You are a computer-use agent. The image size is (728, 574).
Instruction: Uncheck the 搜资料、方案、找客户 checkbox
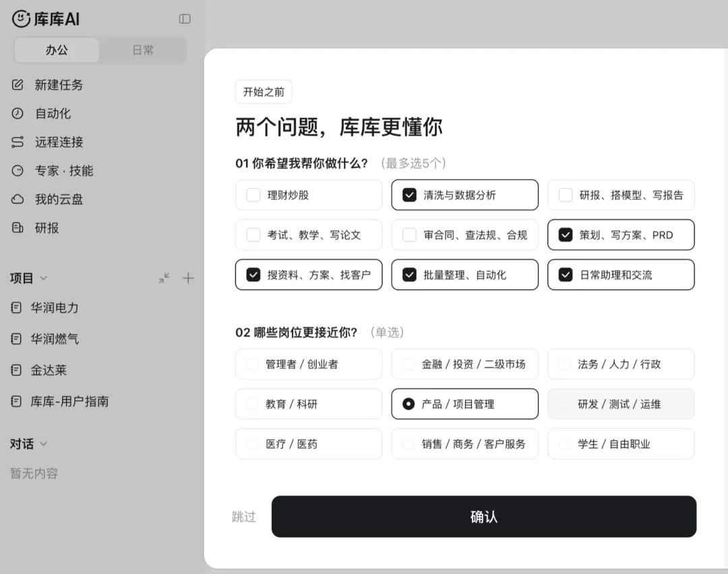(253, 275)
